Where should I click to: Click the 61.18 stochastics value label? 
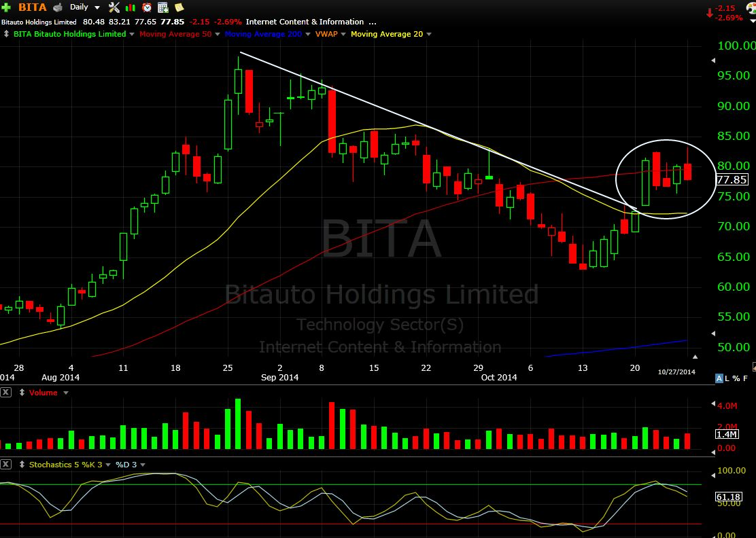(727, 497)
